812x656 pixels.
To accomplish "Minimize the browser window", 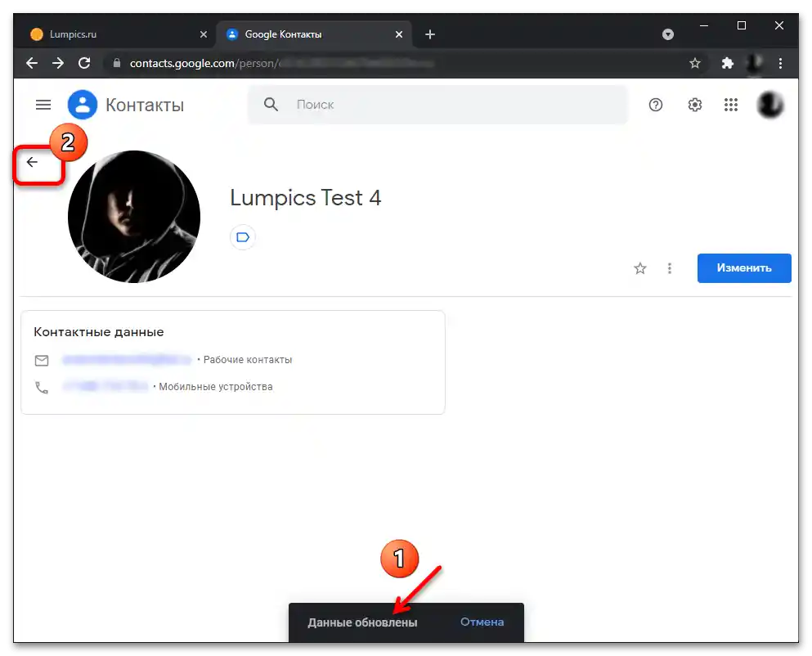I will (704, 25).
